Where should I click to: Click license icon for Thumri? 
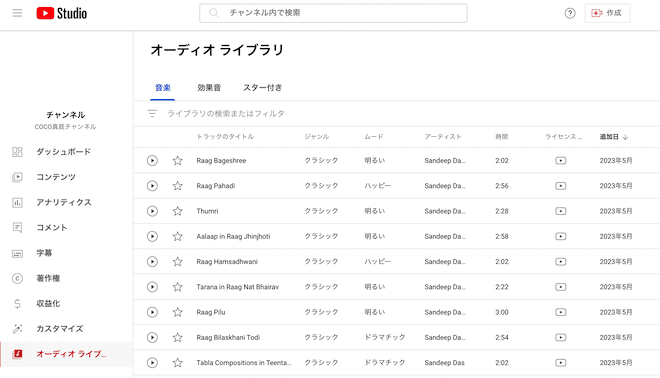[x=561, y=211]
